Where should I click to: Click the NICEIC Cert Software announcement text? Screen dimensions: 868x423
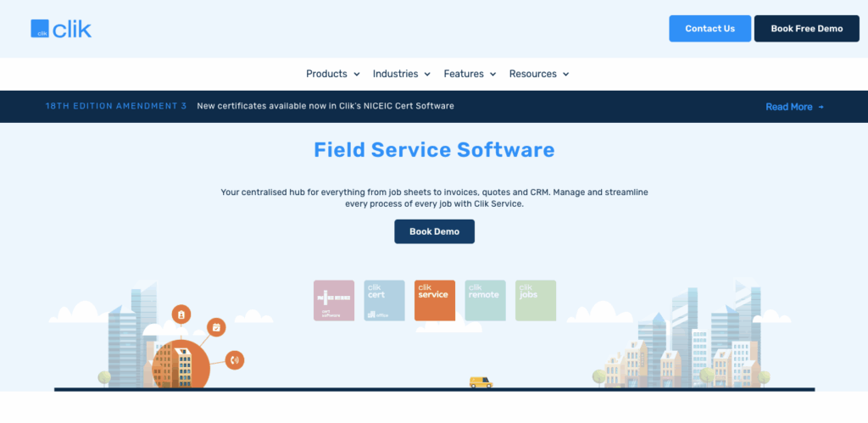(x=325, y=106)
